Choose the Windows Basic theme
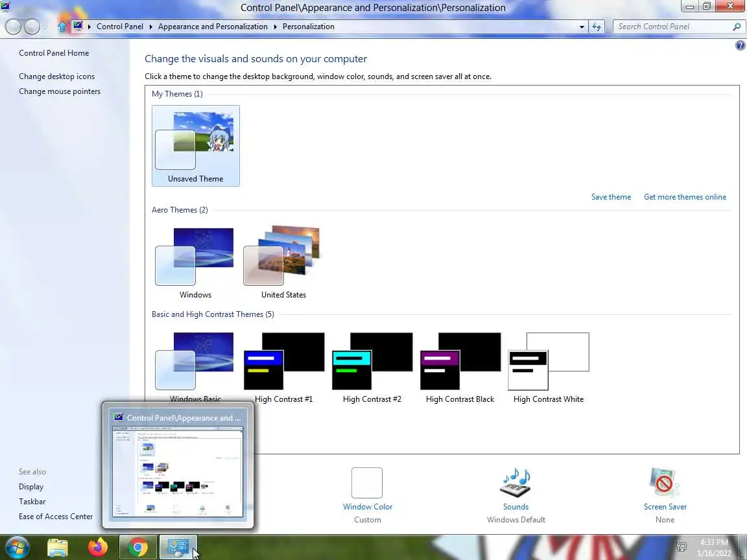 click(x=195, y=367)
